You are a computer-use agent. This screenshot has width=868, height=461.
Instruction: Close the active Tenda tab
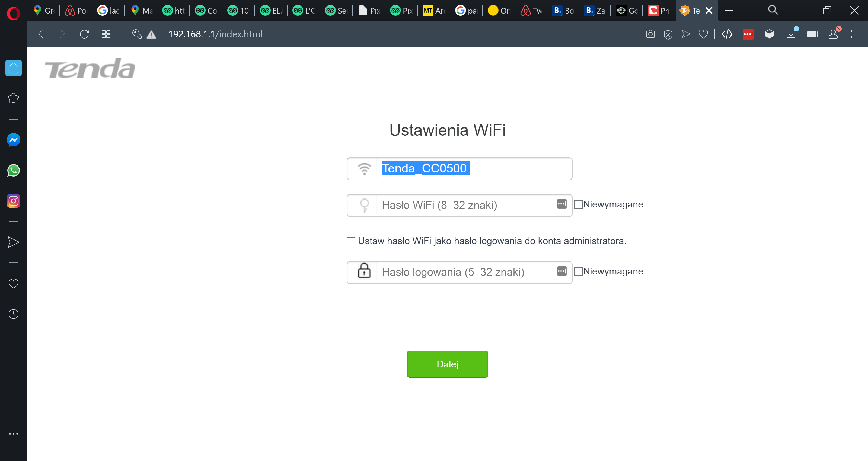pos(709,11)
